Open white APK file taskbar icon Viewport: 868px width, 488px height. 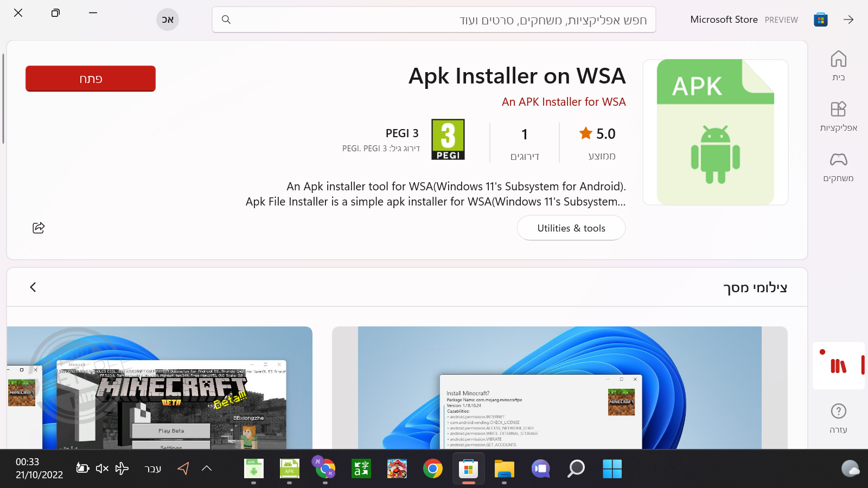(x=253, y=469)
